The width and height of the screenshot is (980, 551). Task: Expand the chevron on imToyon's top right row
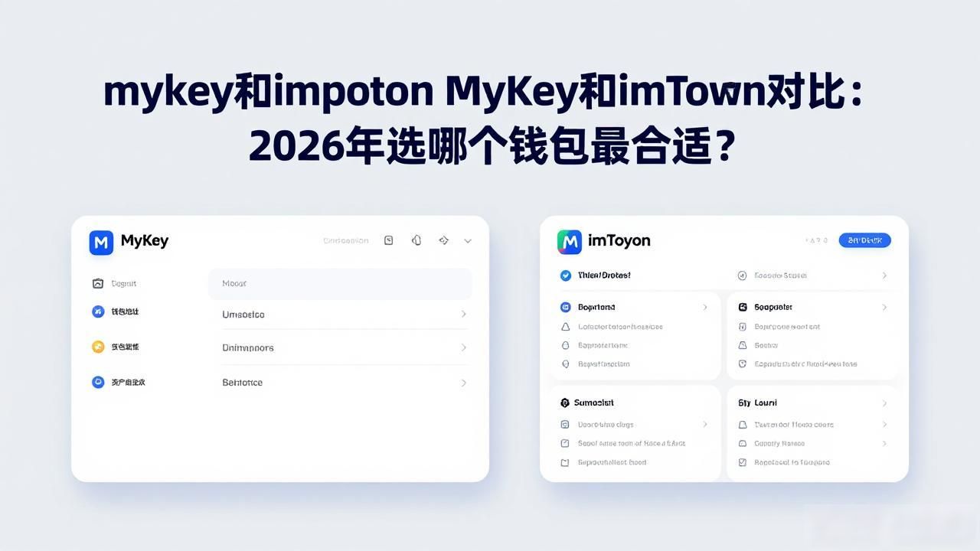pyautogui.click(x=884, y=275)
